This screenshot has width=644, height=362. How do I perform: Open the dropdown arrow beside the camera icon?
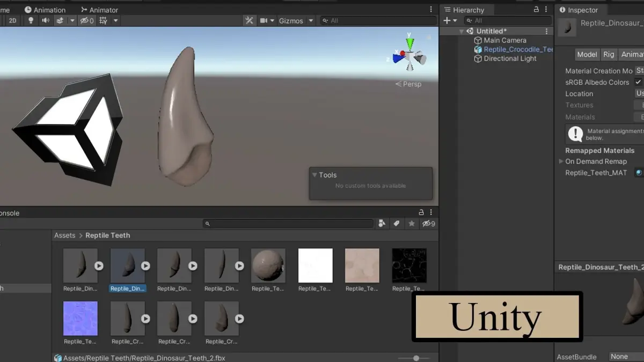273,20
